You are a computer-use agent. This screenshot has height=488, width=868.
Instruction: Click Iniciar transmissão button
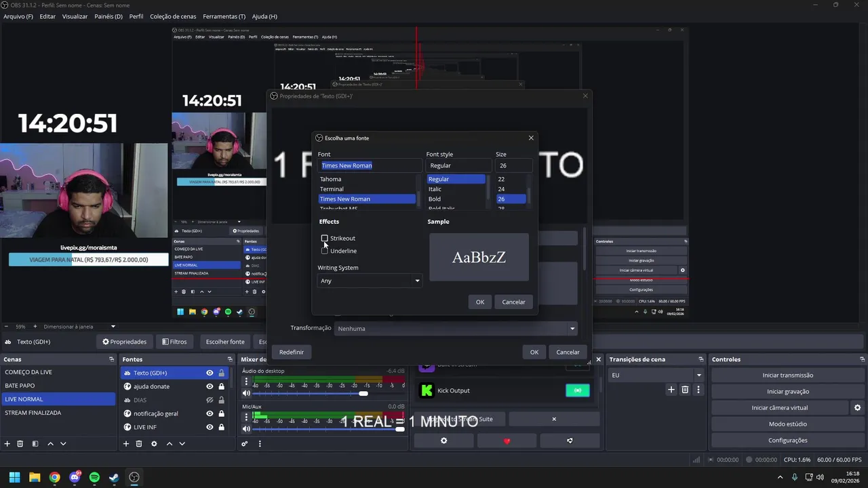click(787, 375)
